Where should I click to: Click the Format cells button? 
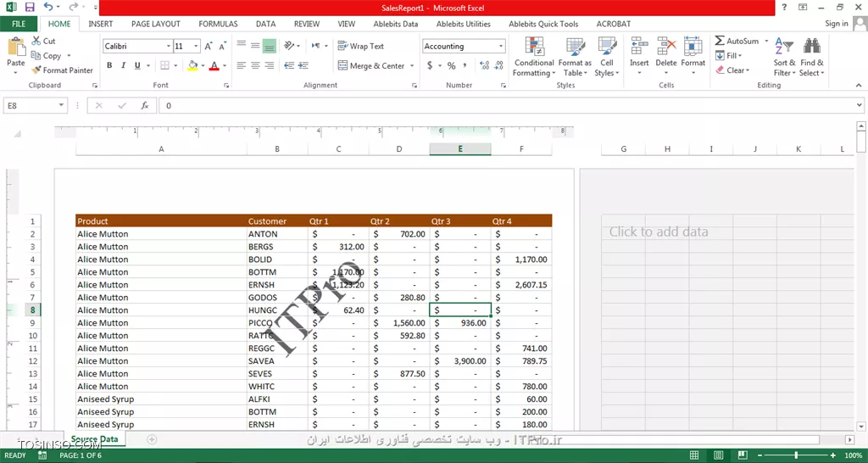coord(693,57)
